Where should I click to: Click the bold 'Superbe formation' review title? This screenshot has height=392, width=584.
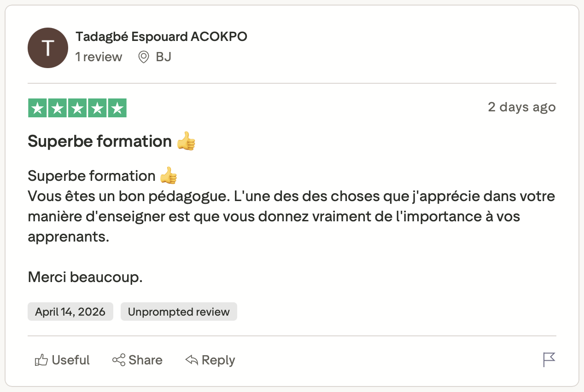click(x=99, y=141)
